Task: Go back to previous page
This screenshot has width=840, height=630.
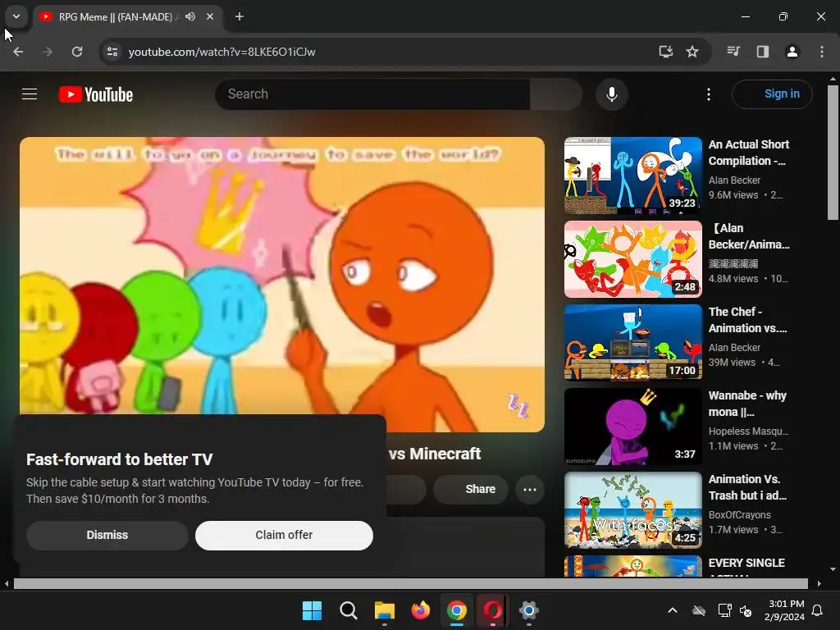Action: coord(18,52)
